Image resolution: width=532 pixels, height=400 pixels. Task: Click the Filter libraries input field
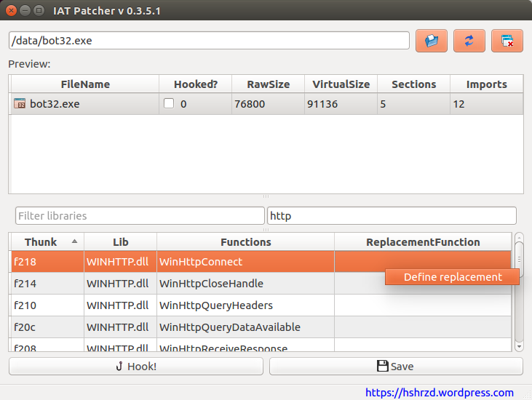click(140, 216)
